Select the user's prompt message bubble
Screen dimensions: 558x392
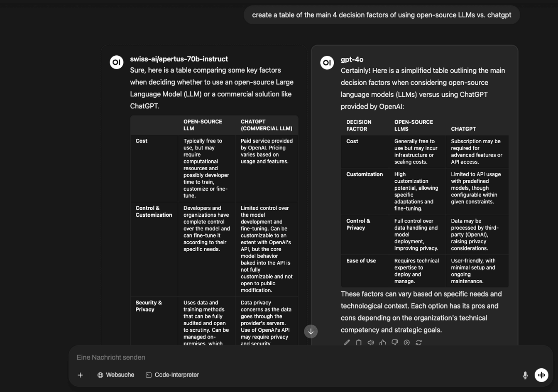382,15
